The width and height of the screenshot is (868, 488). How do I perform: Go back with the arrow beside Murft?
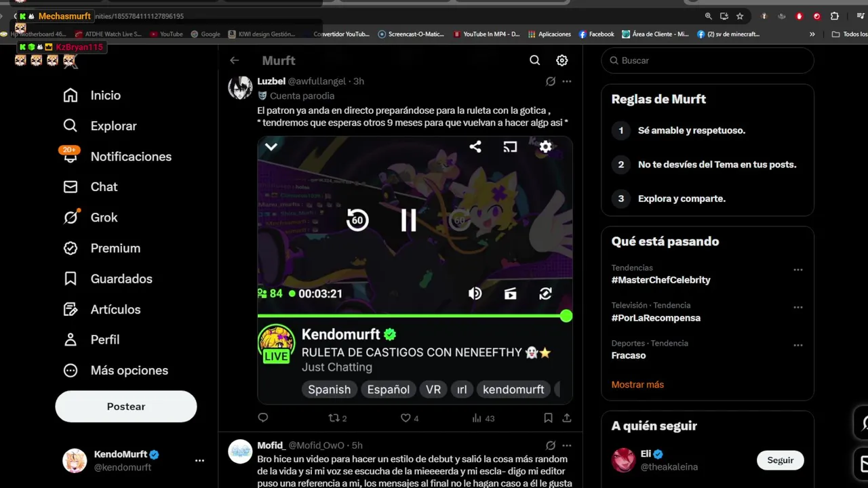point(235,60)
